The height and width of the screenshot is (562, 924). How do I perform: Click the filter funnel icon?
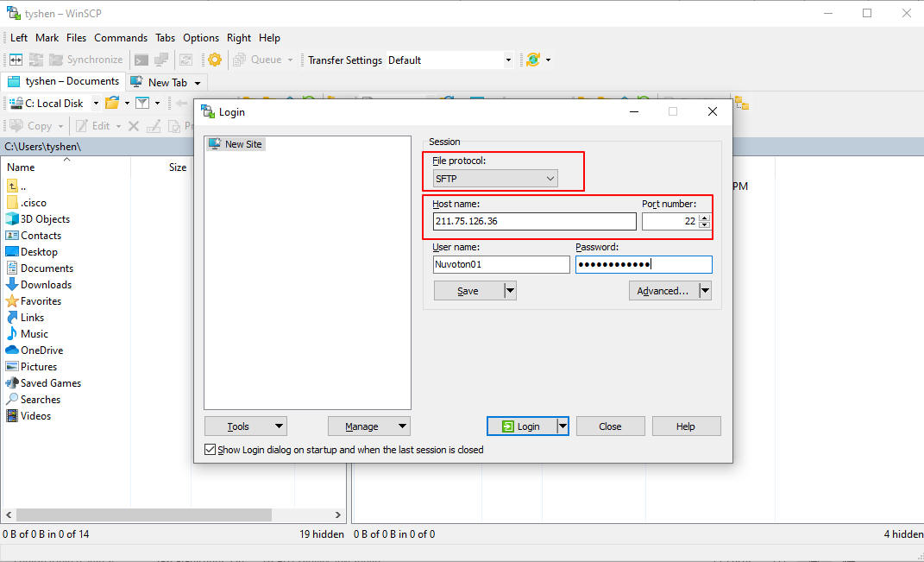click(142, 103)
